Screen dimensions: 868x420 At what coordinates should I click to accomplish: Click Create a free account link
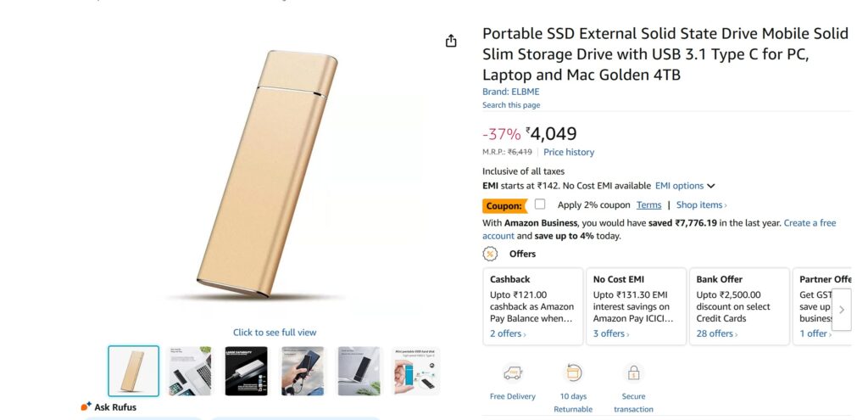tap(810, 223)
